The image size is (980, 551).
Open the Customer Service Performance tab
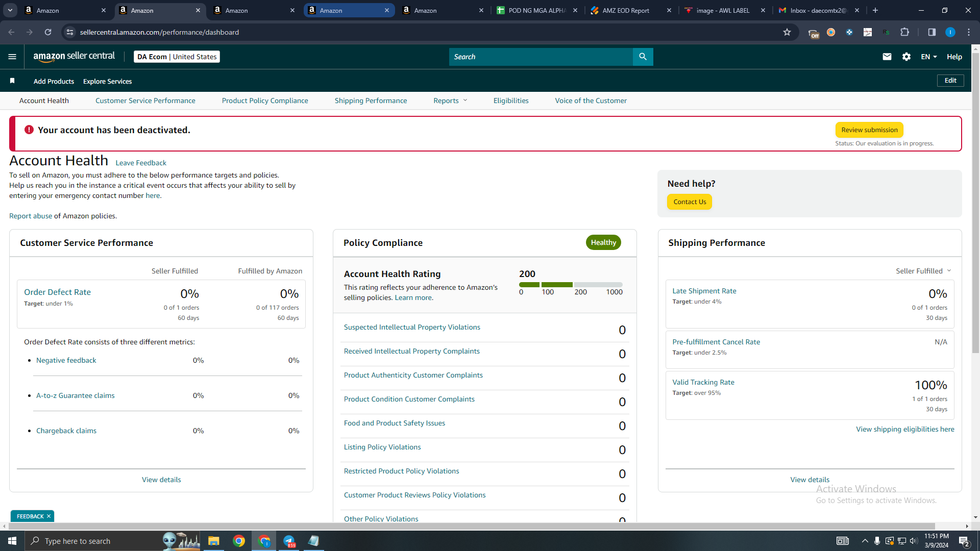coord(145,101)
